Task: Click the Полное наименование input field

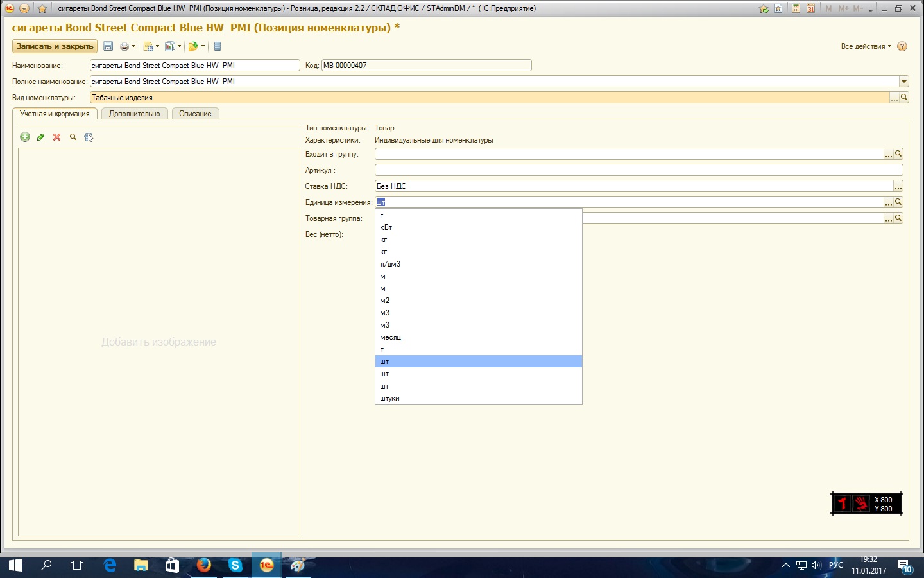Action: click(x=494, y=82)
